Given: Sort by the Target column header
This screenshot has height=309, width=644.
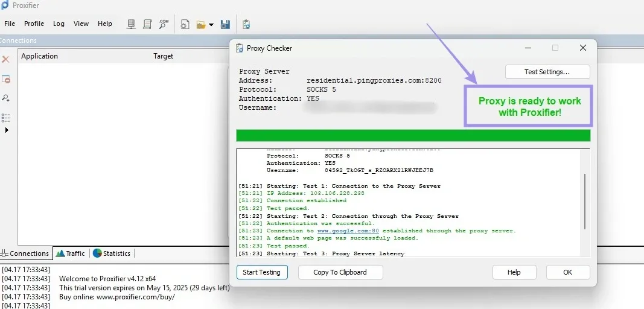Looking at the screenshot, I should click(x=164, y=56).
